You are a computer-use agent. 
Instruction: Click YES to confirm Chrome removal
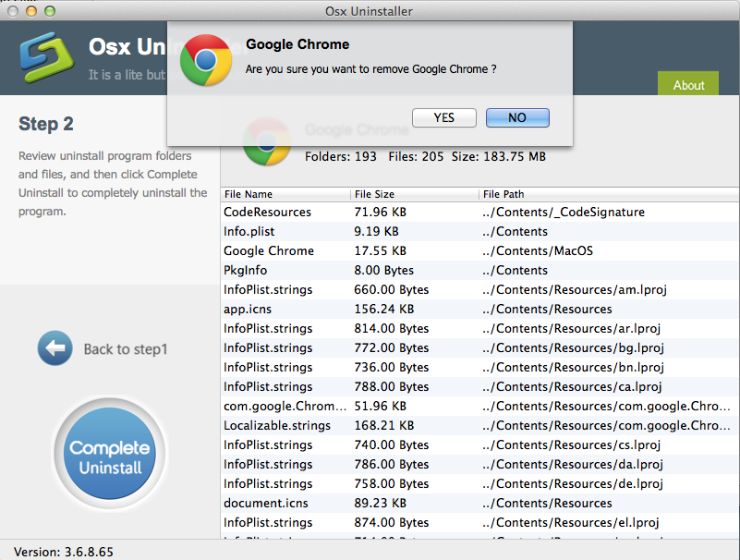point(443,117)
